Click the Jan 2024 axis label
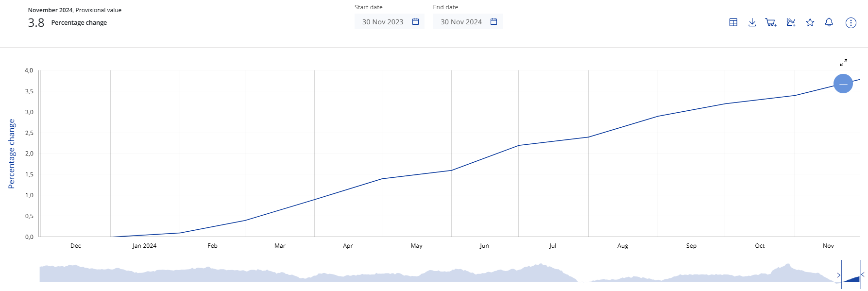 [144, 246]
